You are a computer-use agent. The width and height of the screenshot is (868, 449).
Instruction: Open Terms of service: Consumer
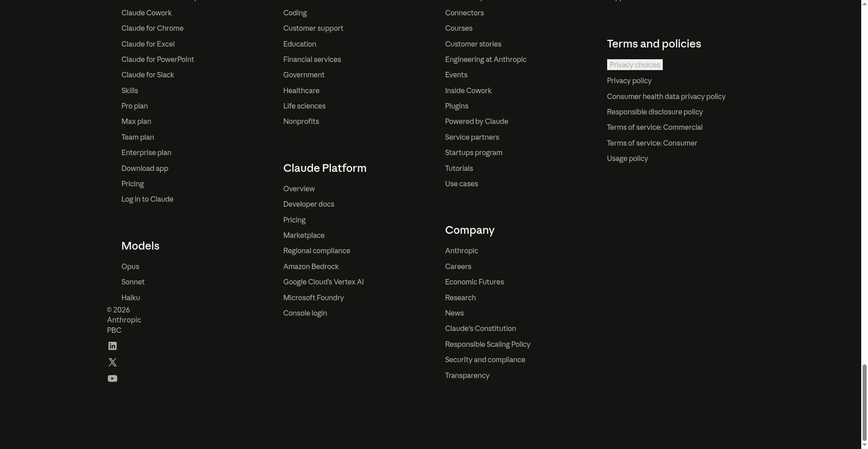(651, 143)
